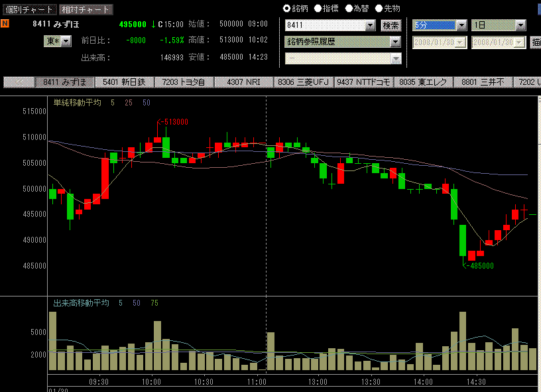Select the 4307 NRI stock tab
Screen dimensions: 541x392
tap(243, 82)
